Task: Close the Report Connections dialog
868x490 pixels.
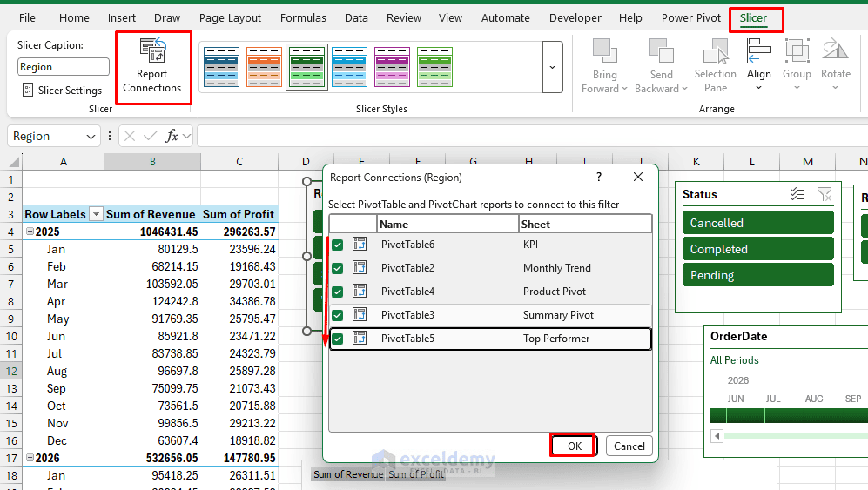Action: click(x=637, y=177)
